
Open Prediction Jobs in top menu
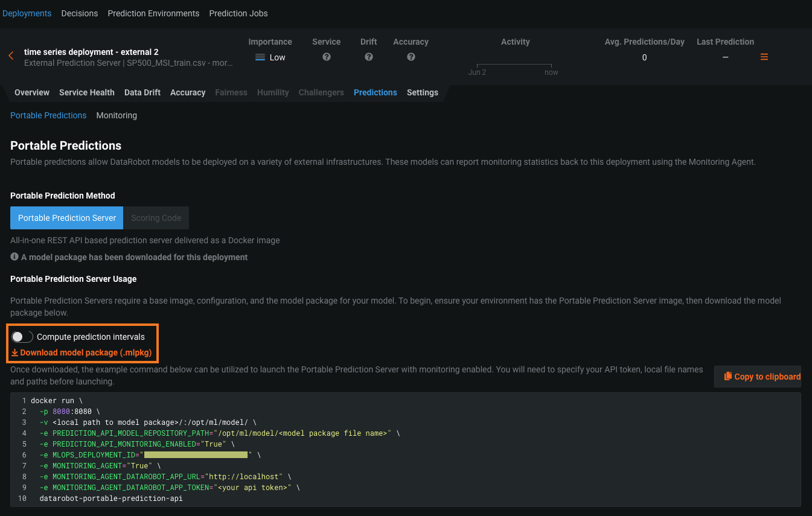click(238, 13)
